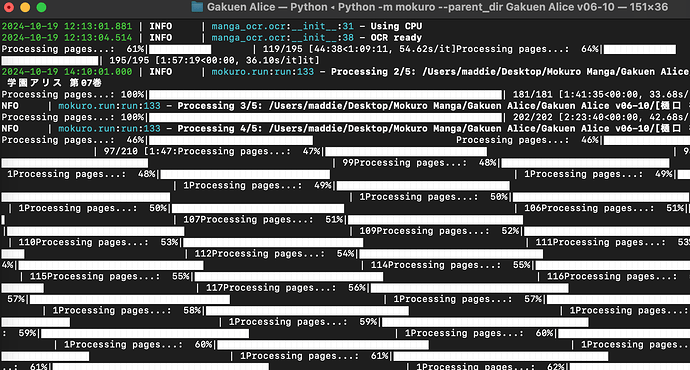Click the '181/181' page counter
The width and height of the screenshot is (690, 370).
click(x=532, y=95)
